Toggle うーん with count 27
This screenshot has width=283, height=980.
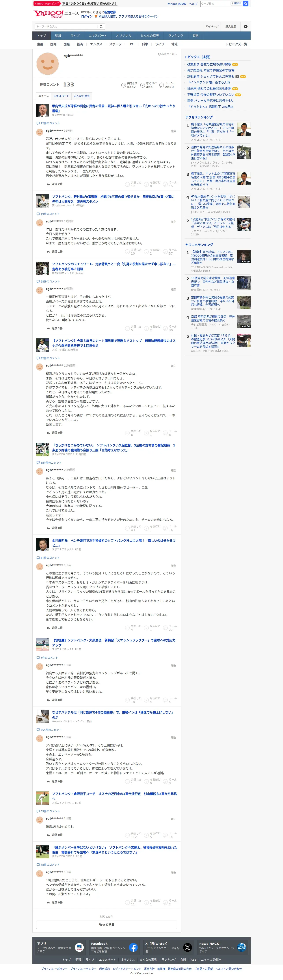[170, 628]
